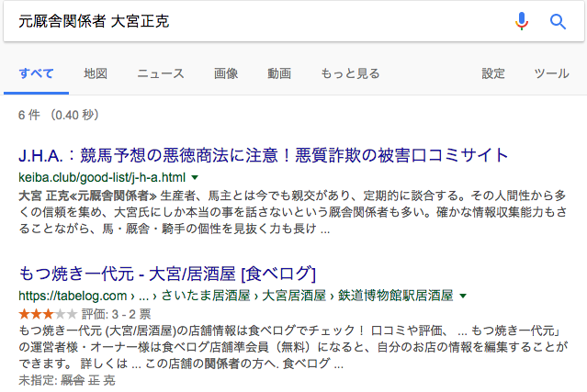Image resolution: width=587 pixels, height=392 pixels.
Task: Expand dropdown arrow beside tabelog breadcrumb
Action: click(x=463, y=296)
